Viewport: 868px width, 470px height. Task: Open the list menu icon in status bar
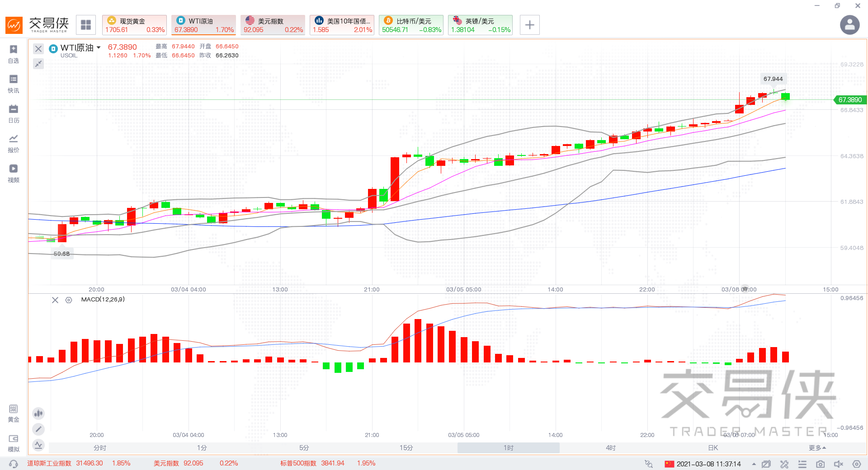[802, 464]
